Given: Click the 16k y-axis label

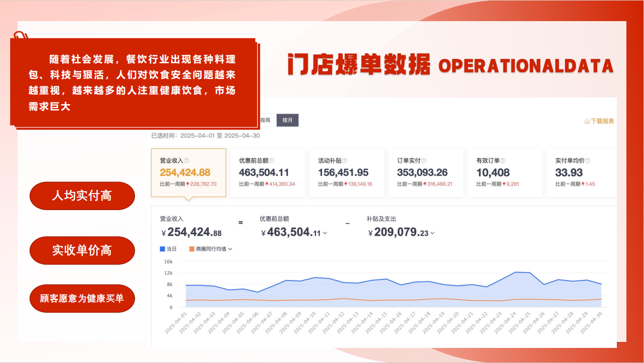Looking at the screenshot, I should click(168, 262).
